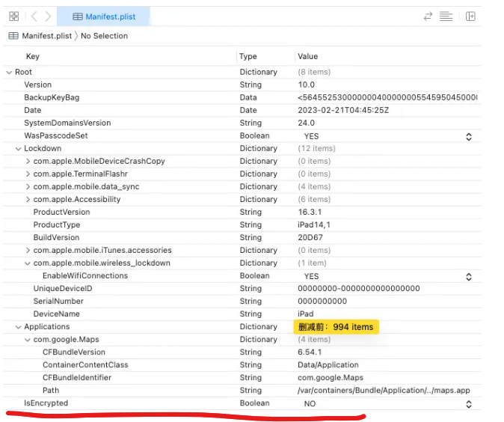504x422 pixels.
Task: Open IsEncrypted boolean value stepper
Action: coord(469,404)
